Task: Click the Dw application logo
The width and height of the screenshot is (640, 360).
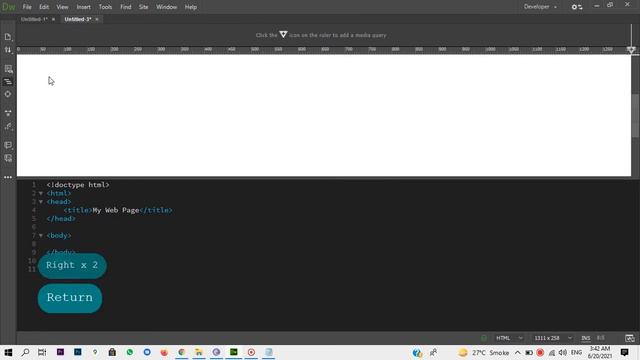Action: (x=8, y=7)
